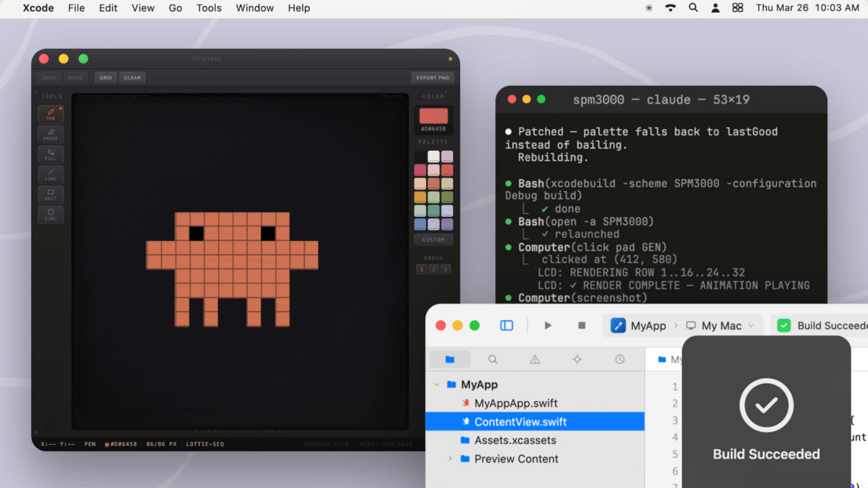Open the Xcode find navigator magnifier
The width and height of the screenshot is (868, 488).
(x=493, y=359)
